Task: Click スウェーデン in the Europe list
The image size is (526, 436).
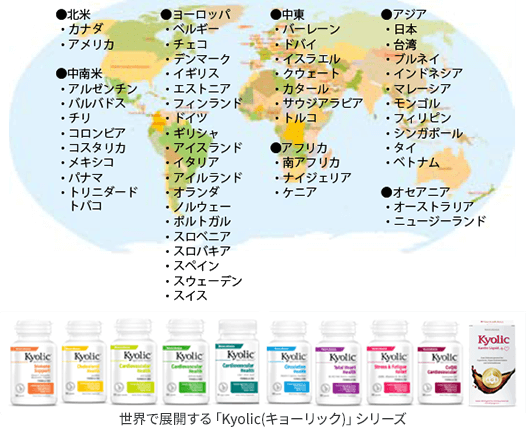Action: [x=207, y=281]
